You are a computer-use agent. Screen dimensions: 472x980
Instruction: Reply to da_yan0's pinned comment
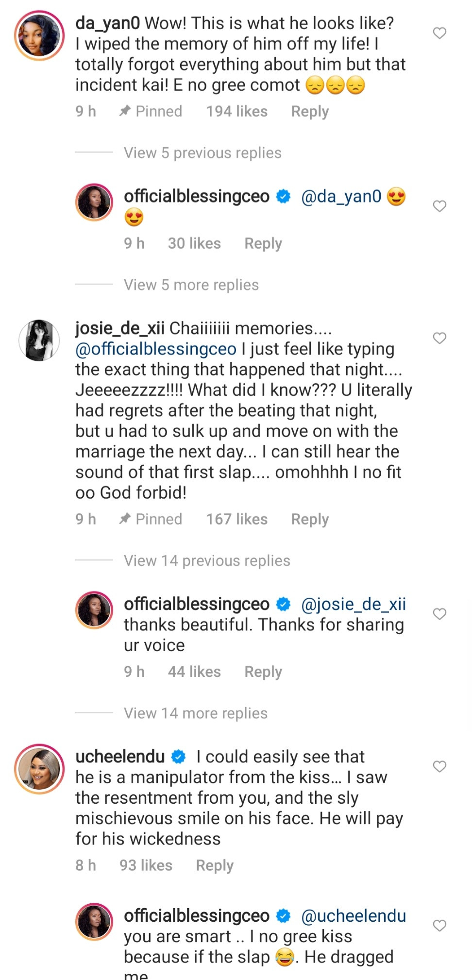click(310, 112)
